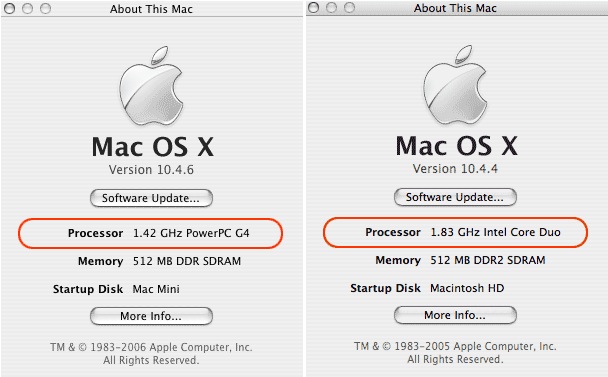The height and width of the screenshot is (377, 608).
Task: Click the Mac Mini startup disk name
Action: [x=156, y=289]
